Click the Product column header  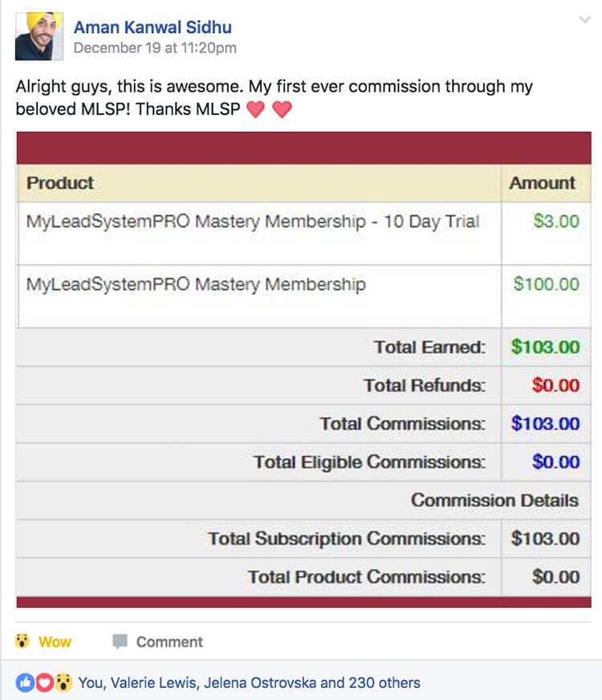59,183
